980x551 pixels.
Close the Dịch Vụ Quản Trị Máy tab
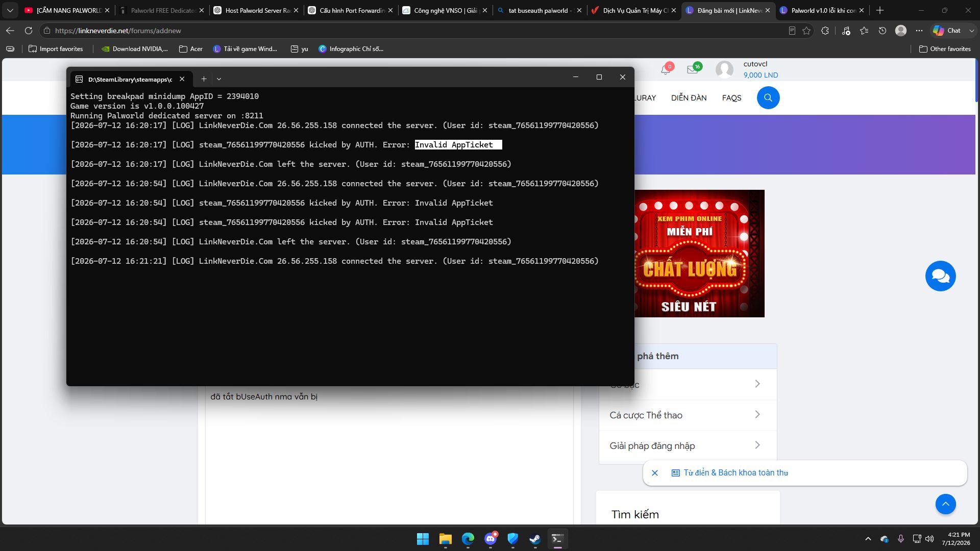click(673, 10)
